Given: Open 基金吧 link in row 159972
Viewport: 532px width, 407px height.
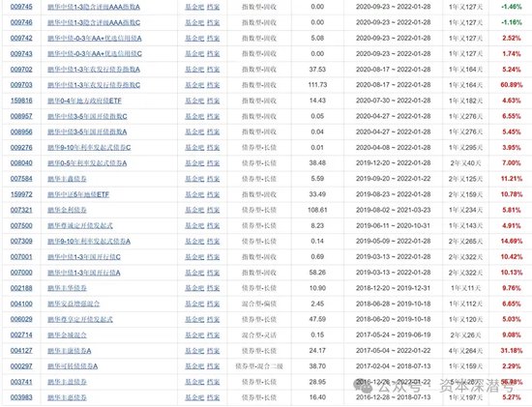Looking at the screenshot, I should click(194, 194).
